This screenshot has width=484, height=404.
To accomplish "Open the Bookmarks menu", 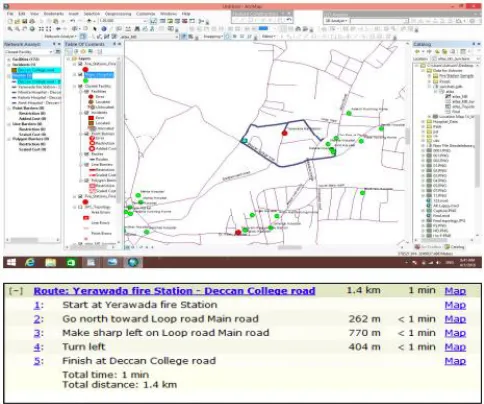I will [53, 14].
